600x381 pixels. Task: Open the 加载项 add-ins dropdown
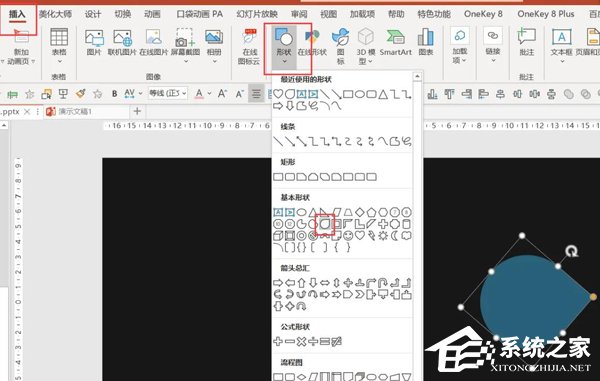460,46
